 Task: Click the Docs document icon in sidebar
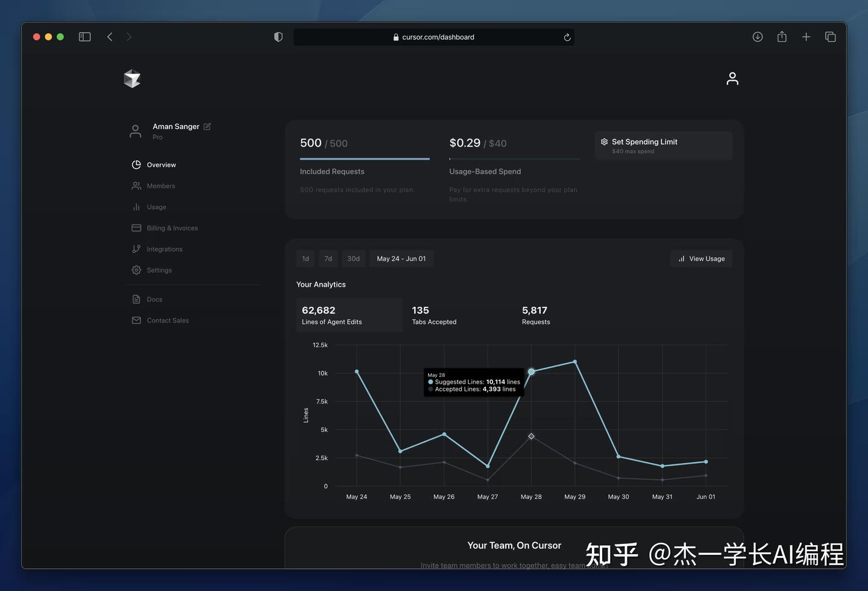[136, 299]
